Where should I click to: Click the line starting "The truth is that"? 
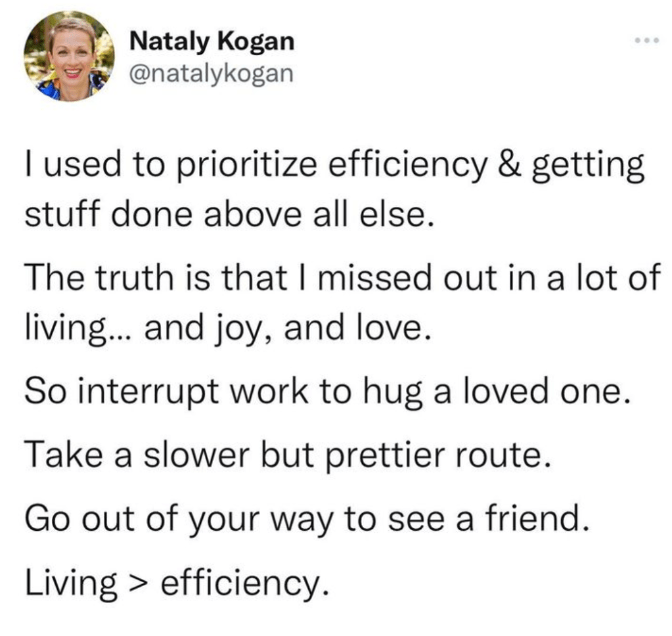(x=341, y=277)
